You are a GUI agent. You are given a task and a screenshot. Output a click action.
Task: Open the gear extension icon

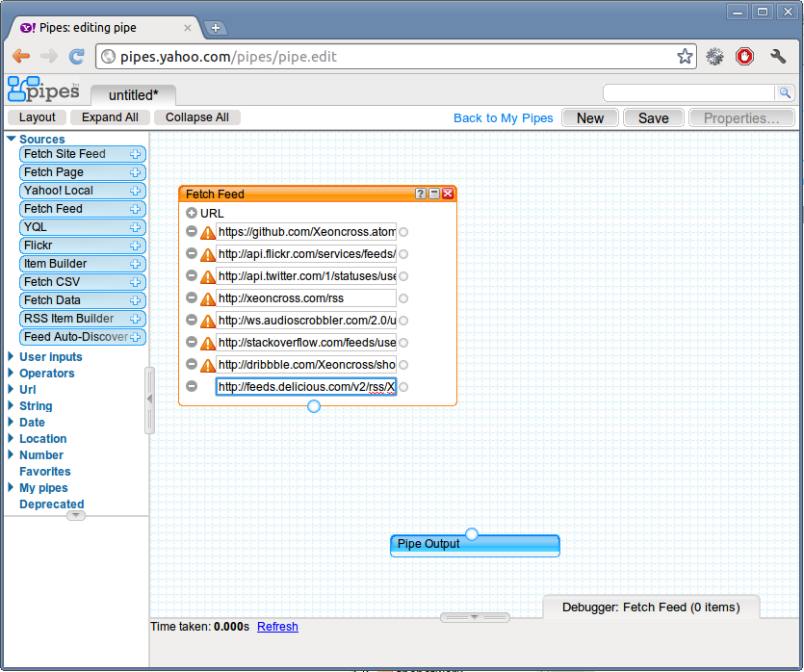(x=714, y=57)
